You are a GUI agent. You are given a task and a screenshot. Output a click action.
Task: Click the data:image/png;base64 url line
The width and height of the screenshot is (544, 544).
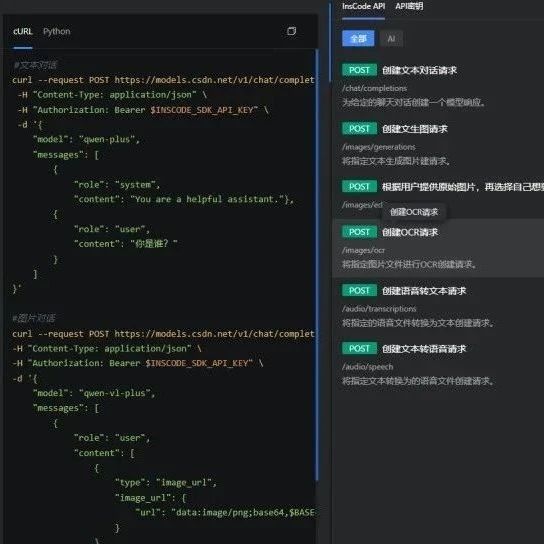pos(225,512)
